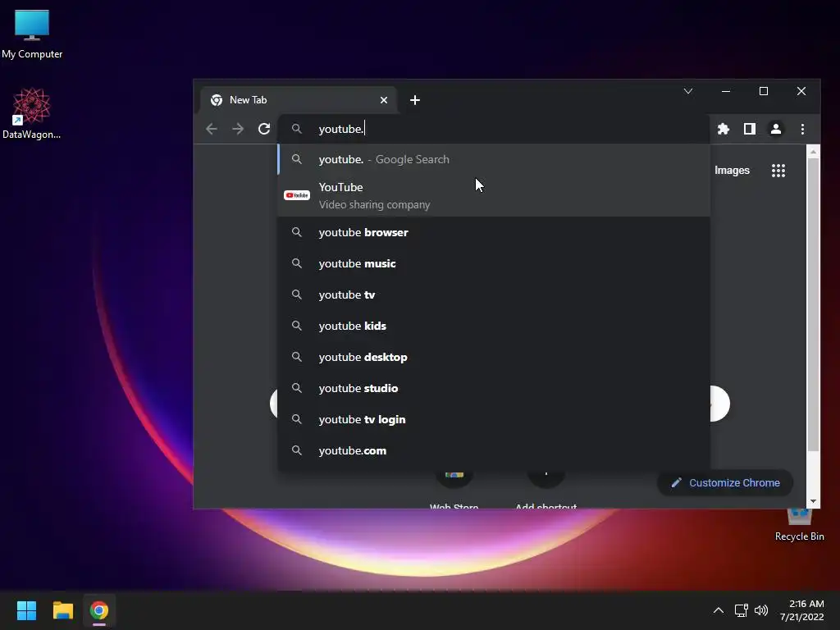Image resolution: width=840 pixels, height=630 pixels.
Task: Open the Windows Start menu
Action: tap(26, 610)
